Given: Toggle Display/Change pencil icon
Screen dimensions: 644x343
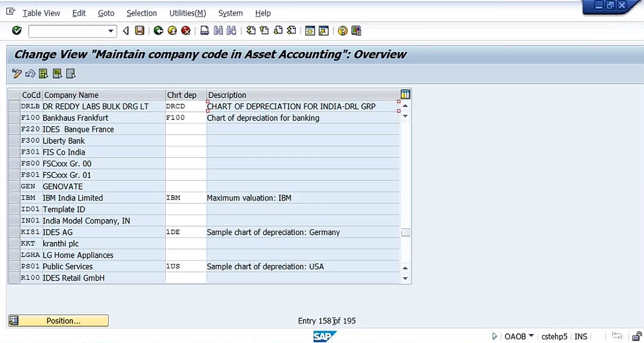Looking at the screenshot, I should (x=17, y=74).
